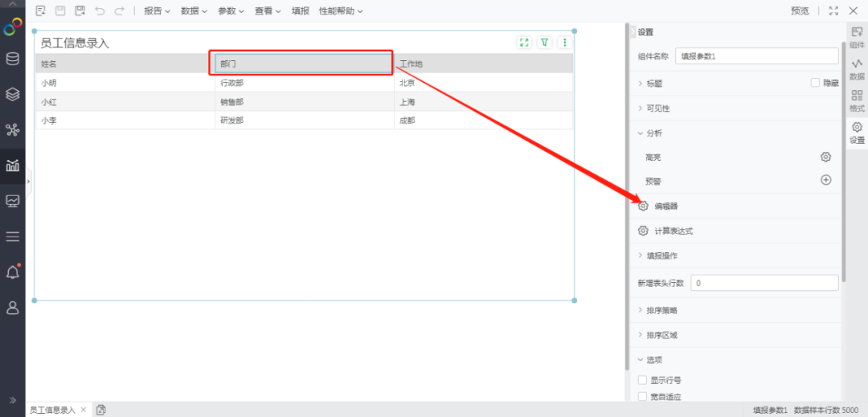Click the 销售部 table cell
The width and height of the screenshot is (868, 417).
(x=305, y=102)
